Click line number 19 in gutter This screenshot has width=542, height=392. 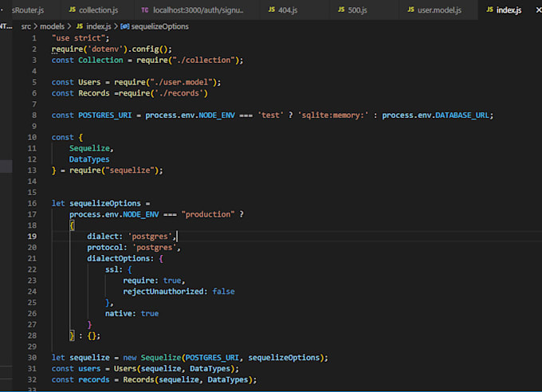pos(32,237)
